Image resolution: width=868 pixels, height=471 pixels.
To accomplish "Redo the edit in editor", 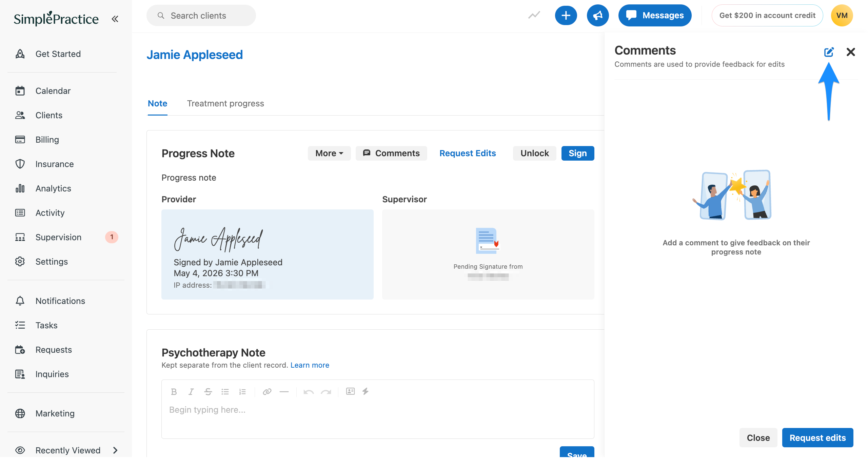I will tap(326, 392).
